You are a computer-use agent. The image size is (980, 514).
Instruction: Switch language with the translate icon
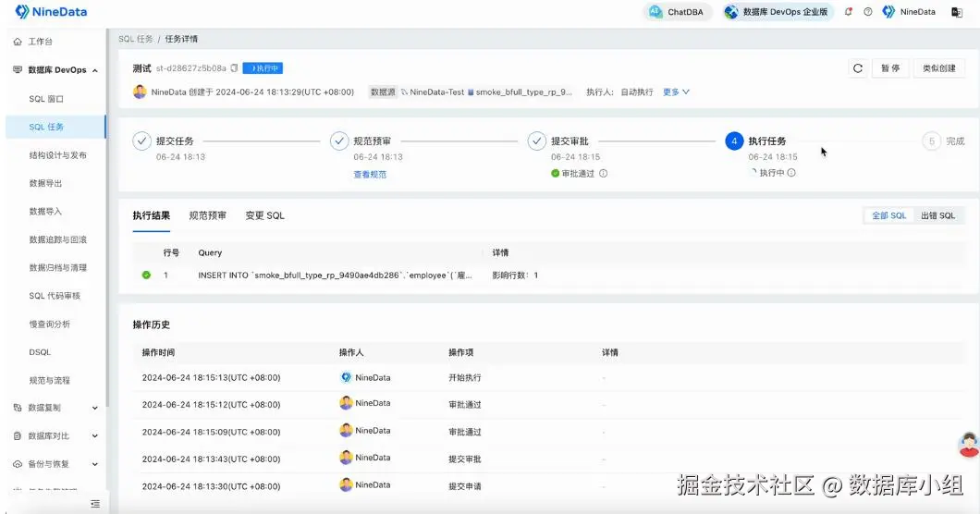(957, 12)
